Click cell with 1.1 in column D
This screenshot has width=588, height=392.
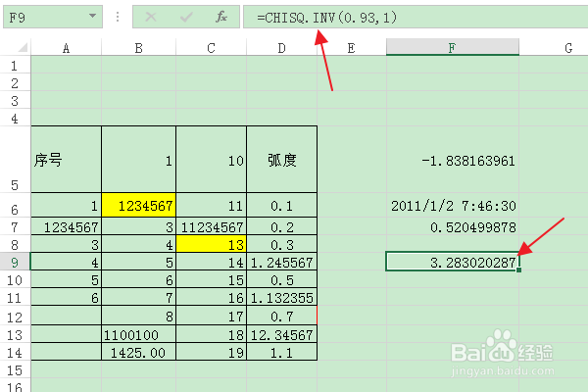(x=281, y=352)
